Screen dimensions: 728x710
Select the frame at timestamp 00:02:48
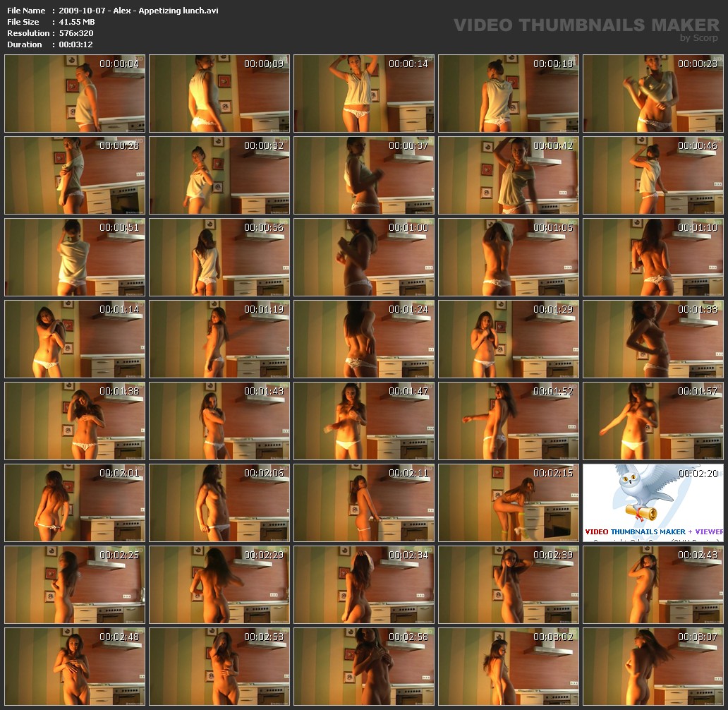(75, 667)
